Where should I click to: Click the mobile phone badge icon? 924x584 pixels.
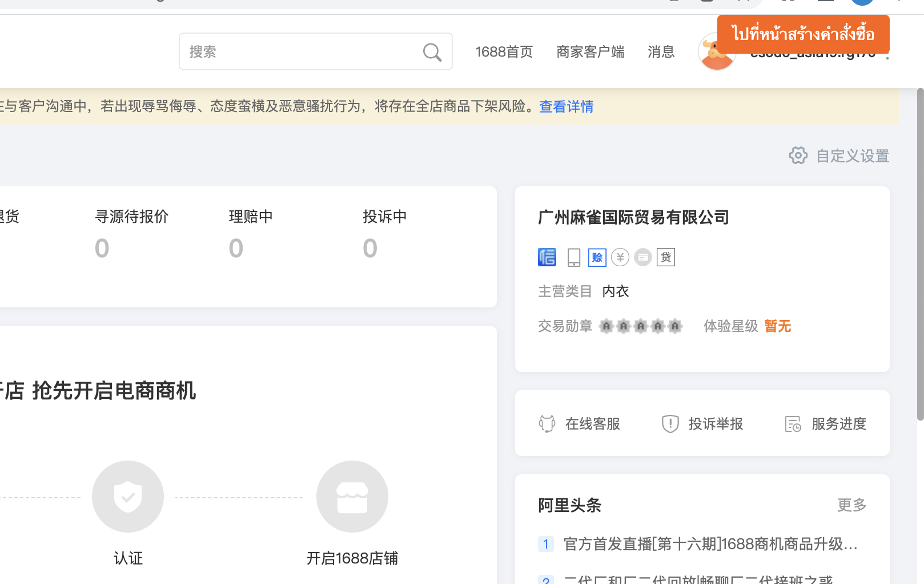574,257
